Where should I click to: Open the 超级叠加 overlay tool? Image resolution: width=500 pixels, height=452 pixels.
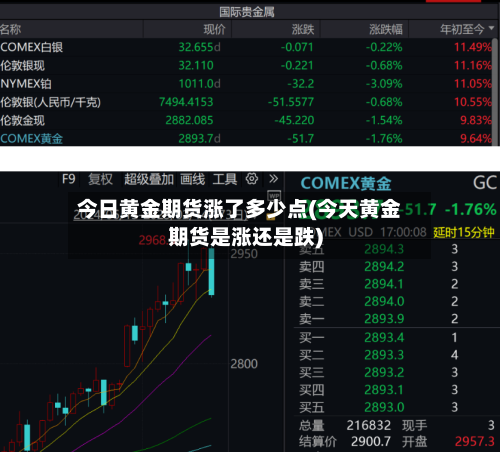coord(149,179)
